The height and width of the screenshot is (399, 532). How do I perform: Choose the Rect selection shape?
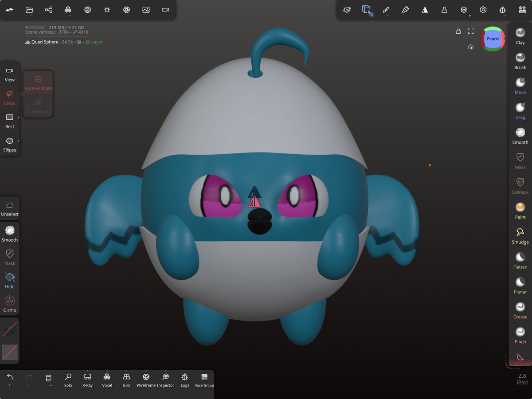pyautogui.click(x=9, y=121)
